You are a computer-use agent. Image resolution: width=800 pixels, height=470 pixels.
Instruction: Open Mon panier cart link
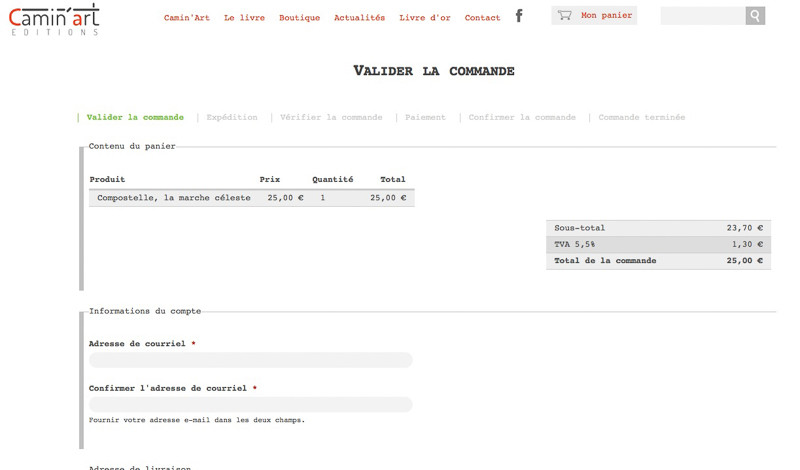(x=606, y=16)
